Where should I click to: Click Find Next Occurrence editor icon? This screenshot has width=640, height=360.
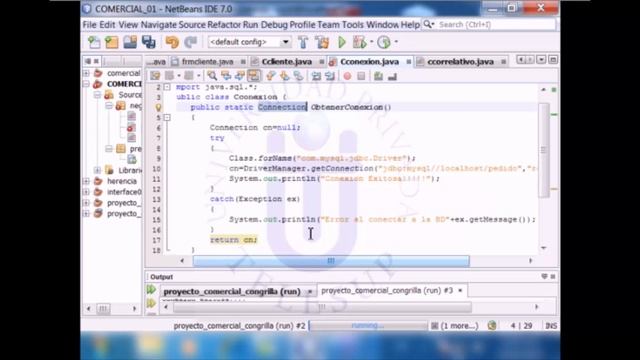point(240,76)
